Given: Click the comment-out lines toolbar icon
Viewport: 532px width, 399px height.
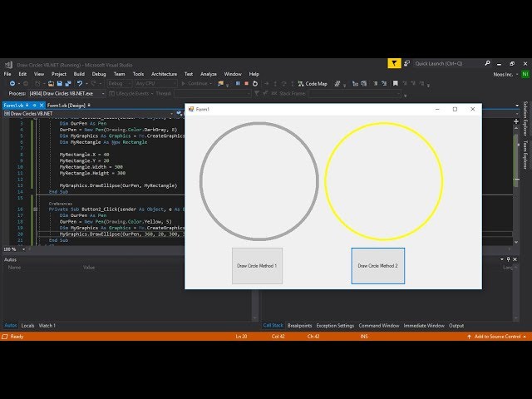Looking at the screenshot, I should 376,83.
